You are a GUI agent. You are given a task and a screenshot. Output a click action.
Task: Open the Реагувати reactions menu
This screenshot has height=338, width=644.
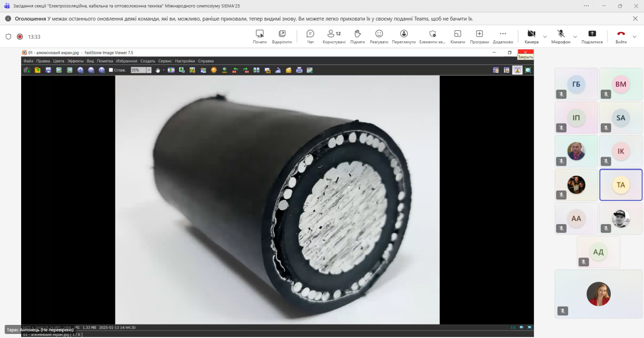click(x=379, y=36)
